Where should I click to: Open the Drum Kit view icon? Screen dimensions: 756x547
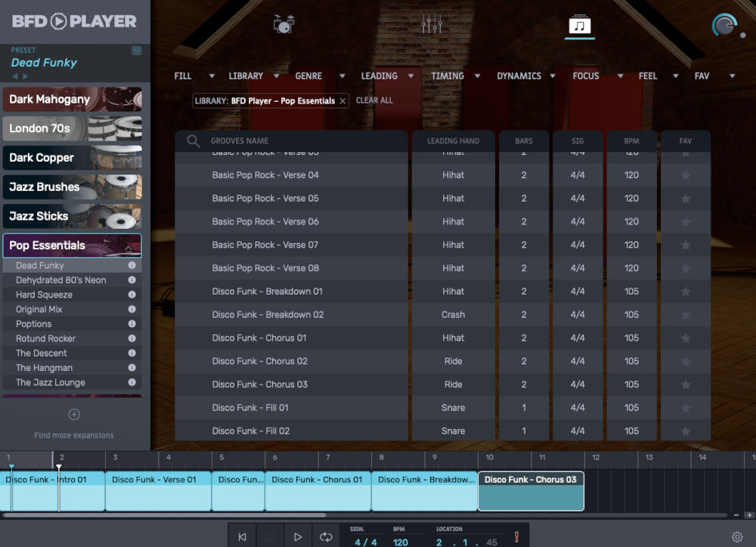click(x=283, y=23)
